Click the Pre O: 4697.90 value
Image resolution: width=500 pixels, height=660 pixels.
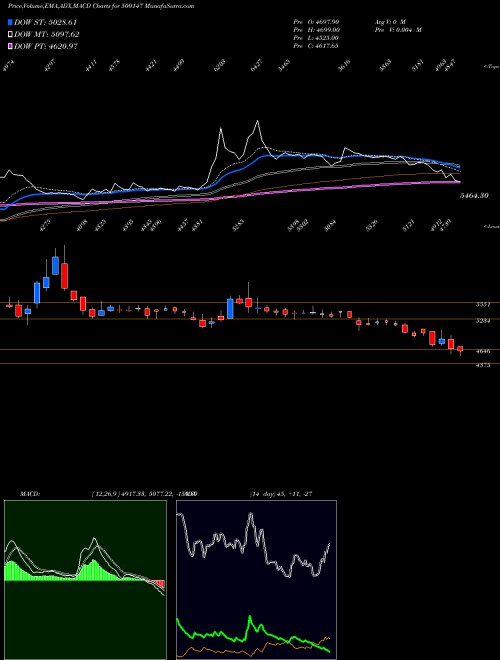316,21
